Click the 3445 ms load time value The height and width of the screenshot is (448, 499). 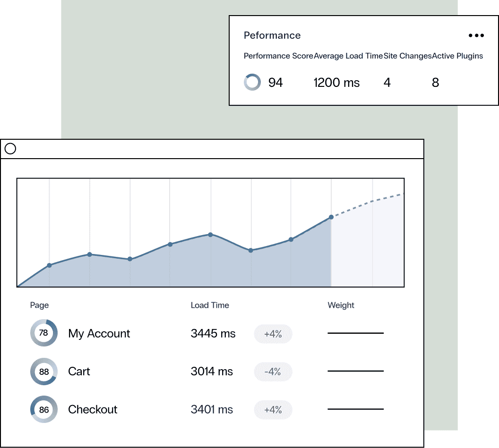point(213,334)
